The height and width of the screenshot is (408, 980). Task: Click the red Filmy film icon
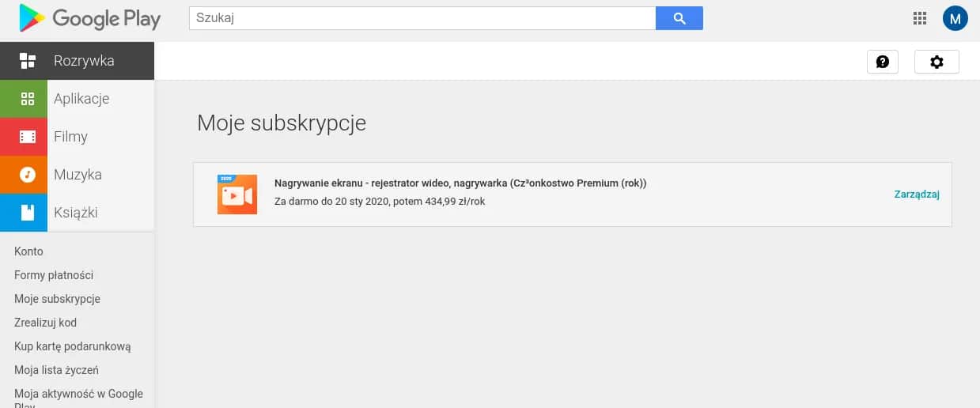coord(27,137)
